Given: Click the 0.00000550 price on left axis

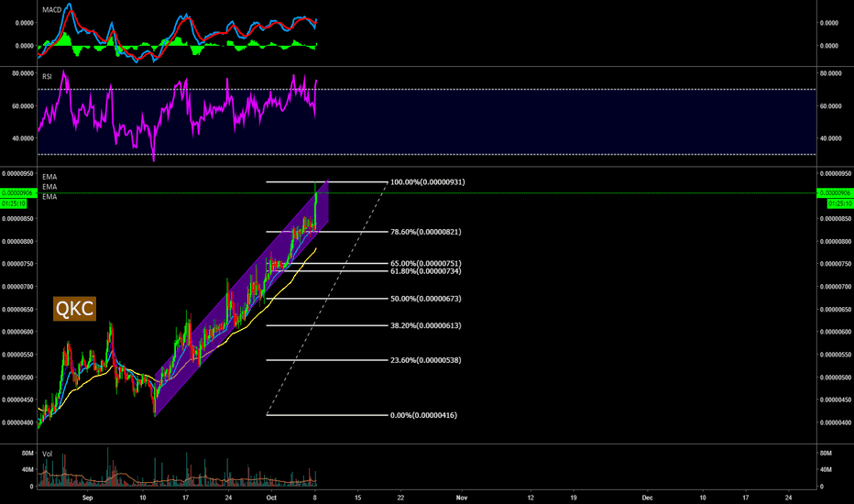Looking at the screenshot, I should 17,355.
